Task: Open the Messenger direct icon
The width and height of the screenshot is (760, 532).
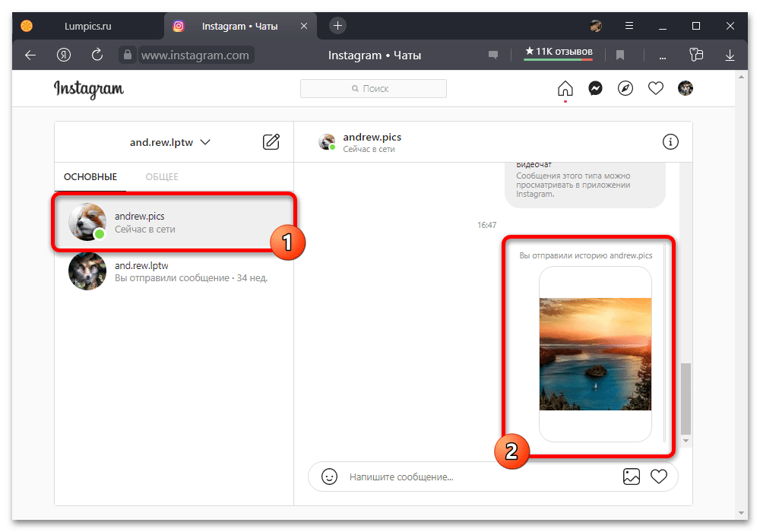Action: click(595, 89)
